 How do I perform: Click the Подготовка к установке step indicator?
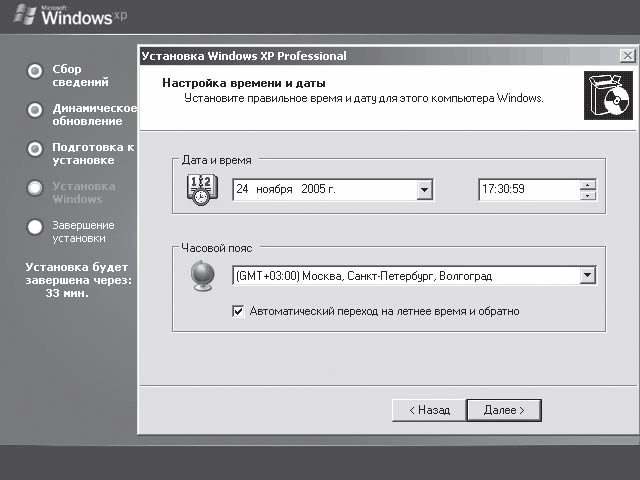(35, 149)
